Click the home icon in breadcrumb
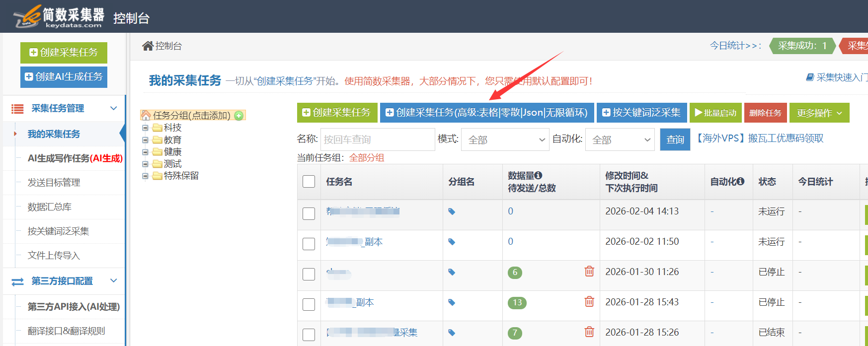 [148, 46]
